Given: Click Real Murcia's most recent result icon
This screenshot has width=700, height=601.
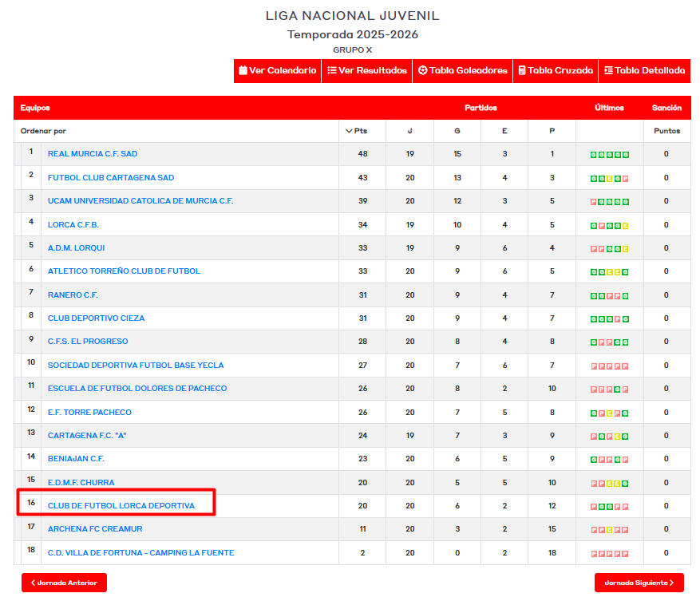Looking at the screenshot, I should 626,155.
